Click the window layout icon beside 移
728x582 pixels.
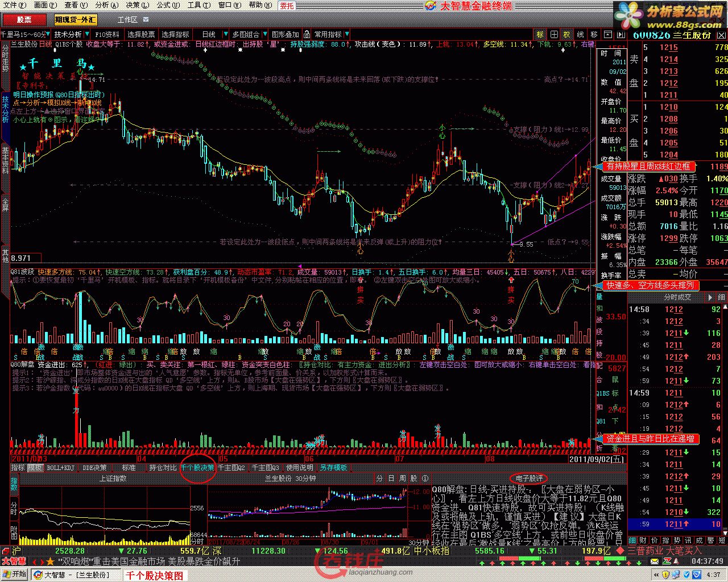[608, 35]
